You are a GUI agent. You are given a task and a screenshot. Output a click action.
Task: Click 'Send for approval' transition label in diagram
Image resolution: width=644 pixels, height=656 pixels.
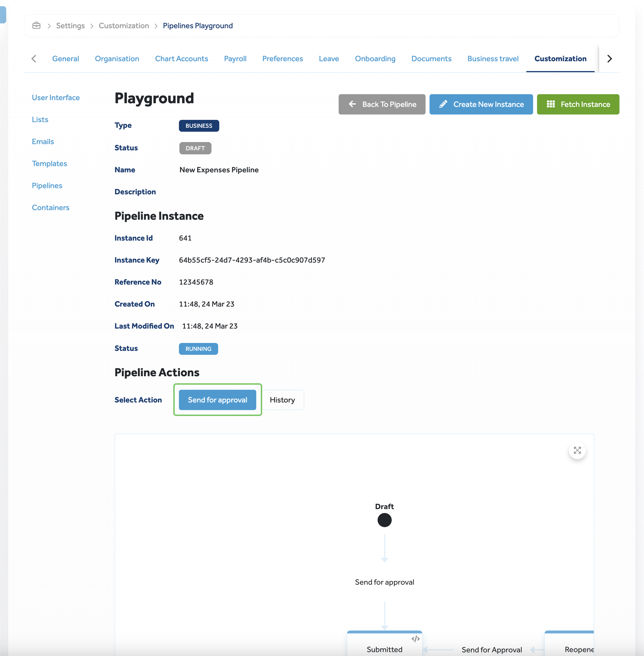pos(384,582)
